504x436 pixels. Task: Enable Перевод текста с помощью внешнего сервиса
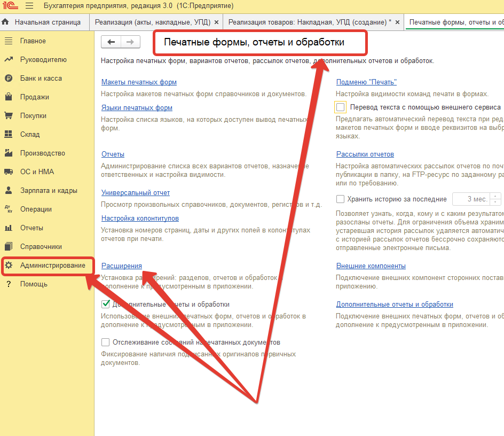341,107
